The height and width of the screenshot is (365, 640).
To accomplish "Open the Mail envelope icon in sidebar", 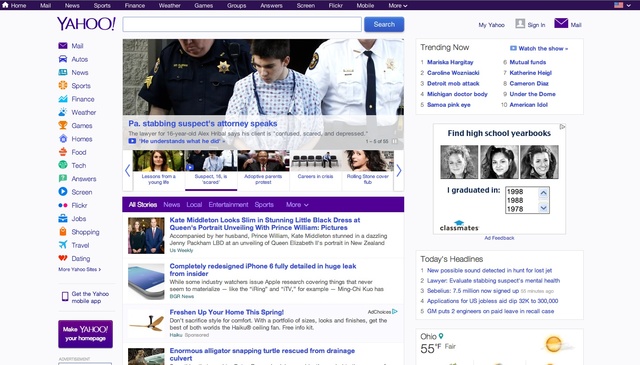I will [x=63, y=46].
